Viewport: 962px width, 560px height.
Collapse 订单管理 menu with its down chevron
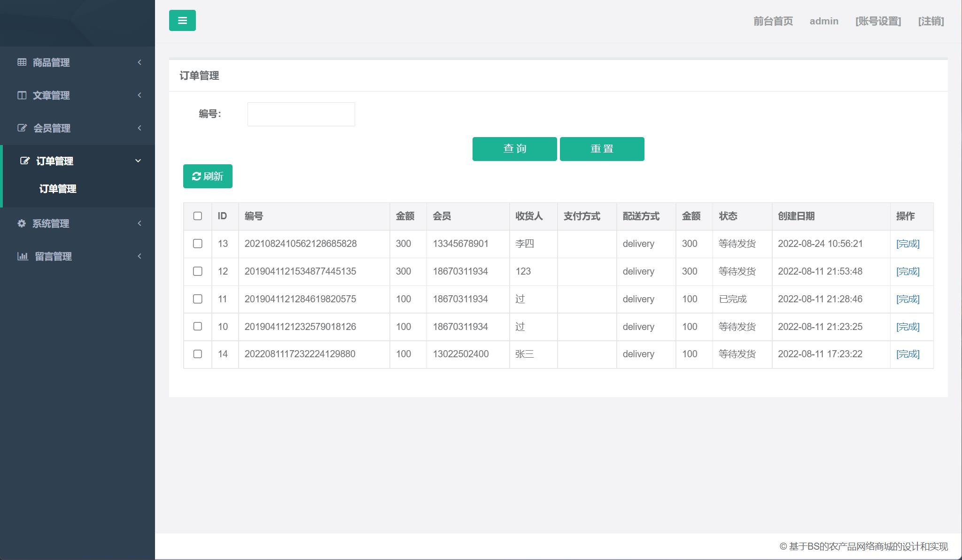[138, 161]
